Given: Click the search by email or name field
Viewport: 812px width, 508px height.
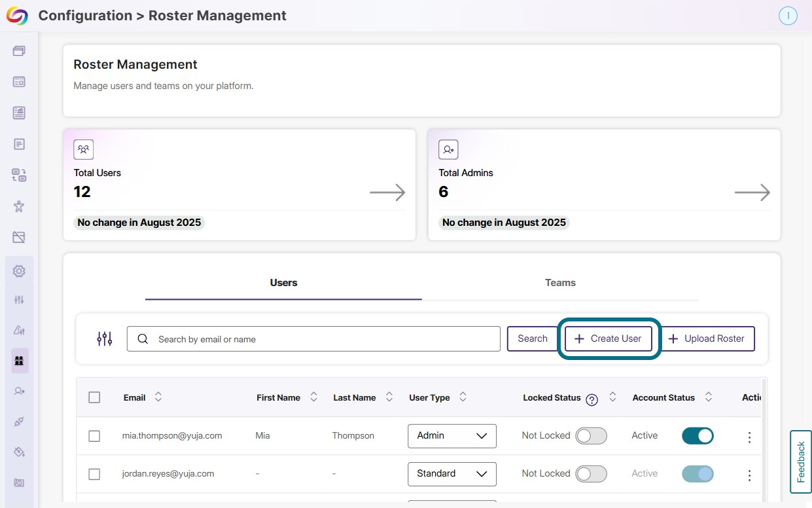Looking at the screenshot, I should [313, 339].
